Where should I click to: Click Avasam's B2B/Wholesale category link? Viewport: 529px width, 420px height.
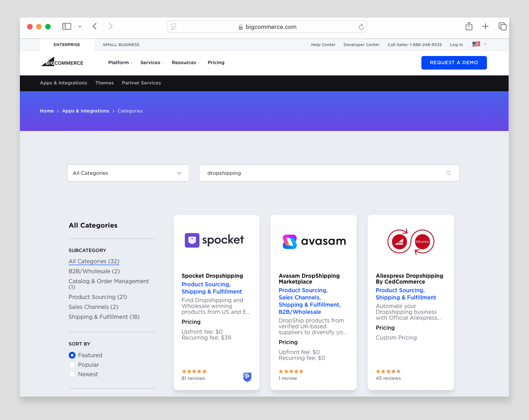point(300,312)
